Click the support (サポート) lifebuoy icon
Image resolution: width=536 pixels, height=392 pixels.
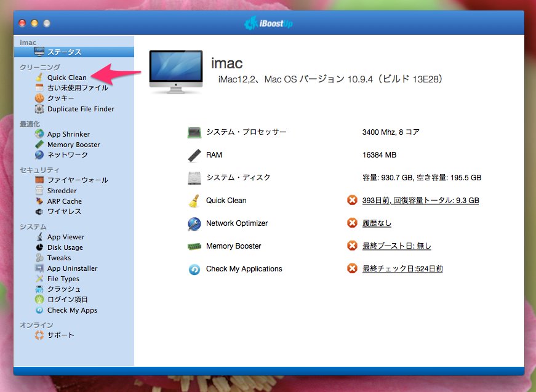click(39, 335)
